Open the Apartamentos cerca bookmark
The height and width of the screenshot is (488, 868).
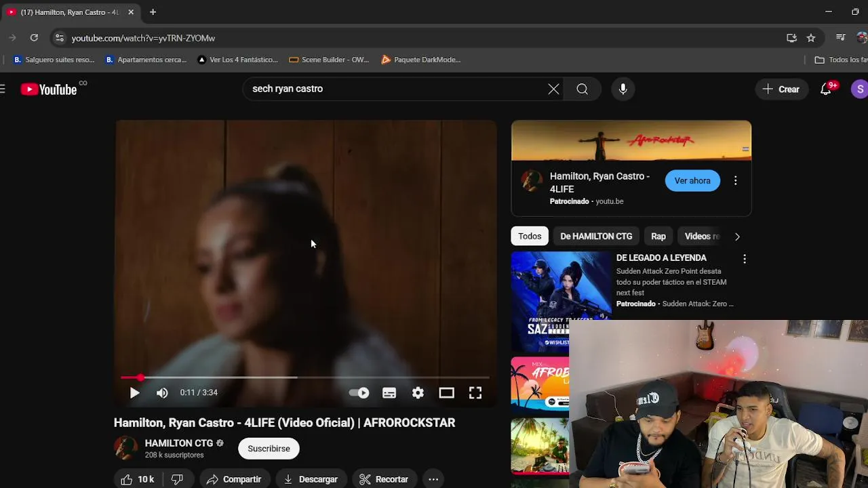[146, 60]
